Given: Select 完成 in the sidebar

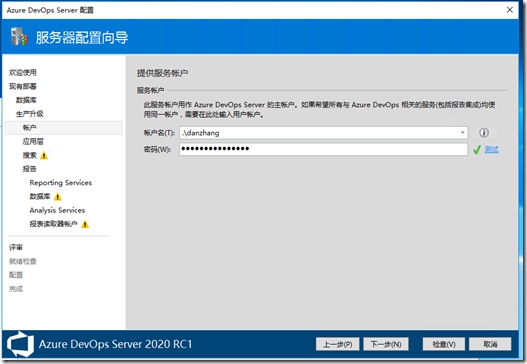Looking at the screenshot, I should [x=16, y=289].
